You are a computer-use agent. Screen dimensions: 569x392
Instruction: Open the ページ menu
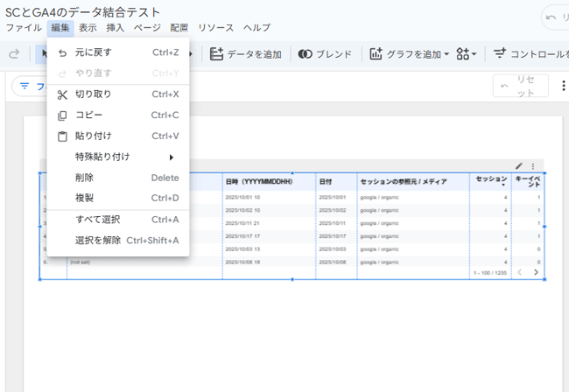(x=147, y=27)
